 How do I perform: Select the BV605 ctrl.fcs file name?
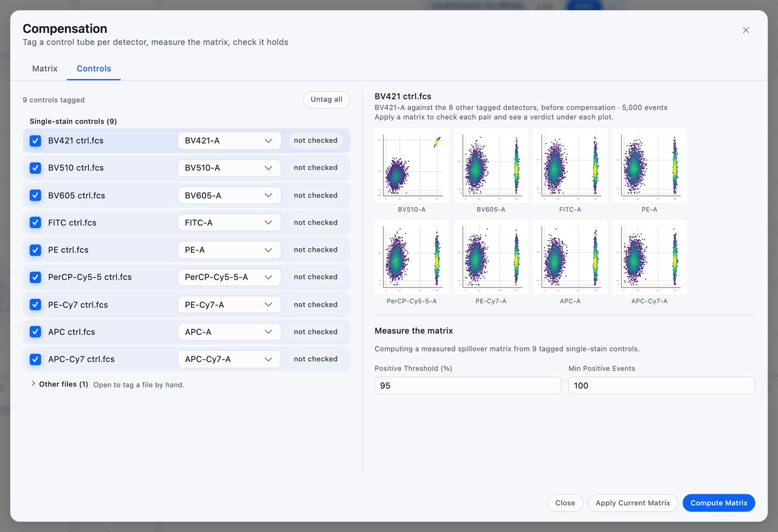click(77, 195)
